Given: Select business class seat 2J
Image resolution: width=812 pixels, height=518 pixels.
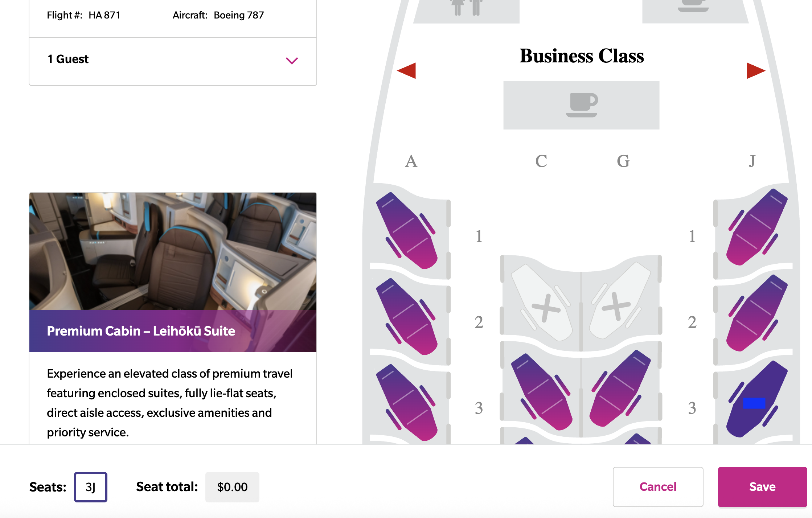Looking at the screenshot, I should pos(757,313).
